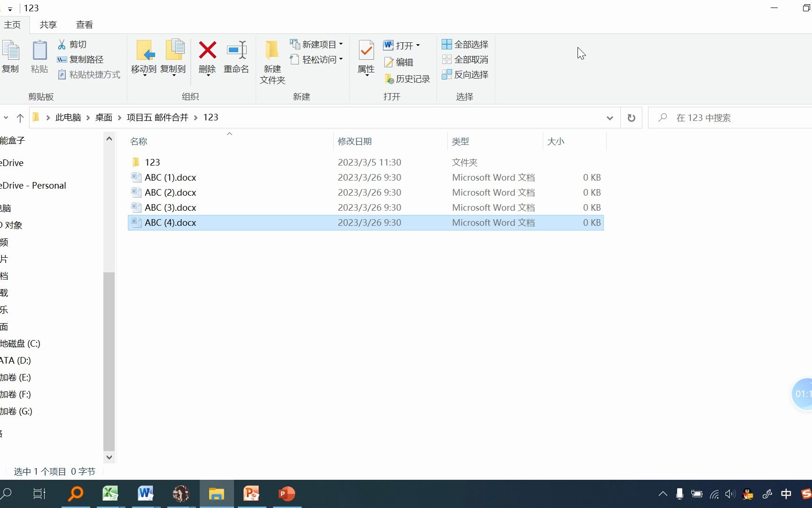Switch to the 共享 (Share) tab
The width and height of the screenshot is (812, 508).
47,24
